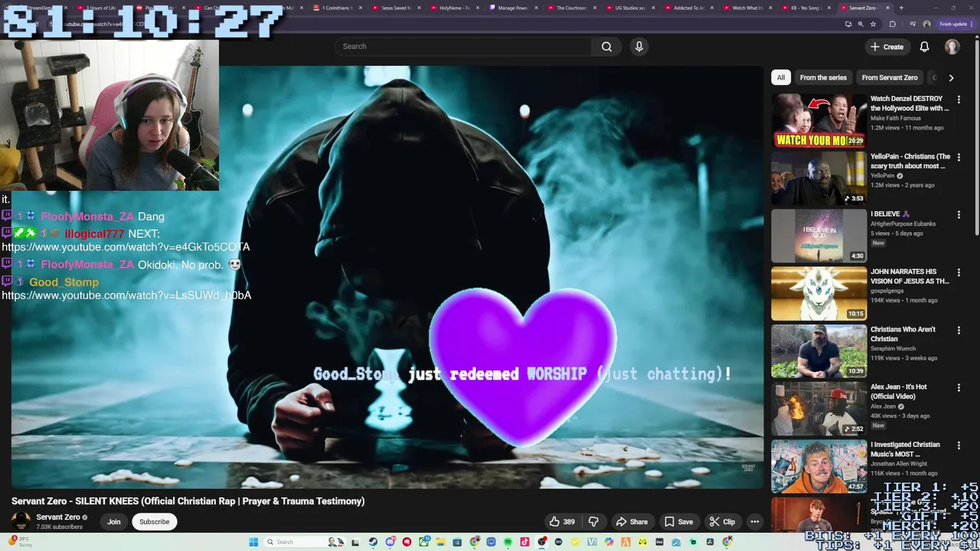Image resolution: width=980 pixels, height=551 pixels.
Task: Open YouTube notifications bell
Action: (924, 47)
